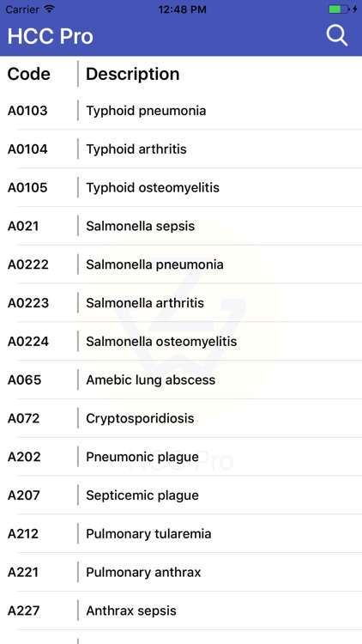Image resolution: width=362 pixels, height=644 pixels.
Task: Select the Pneumonic plague code A202
Action: (181, 457)
